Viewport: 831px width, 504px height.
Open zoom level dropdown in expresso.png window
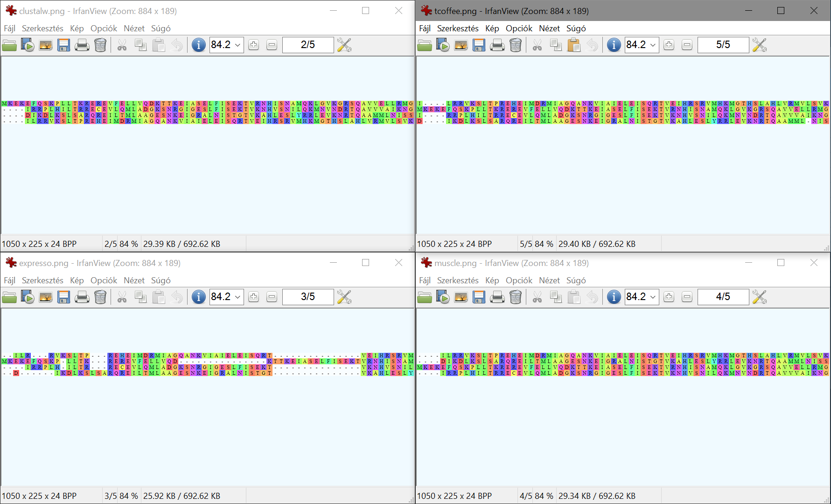[237, 297]
